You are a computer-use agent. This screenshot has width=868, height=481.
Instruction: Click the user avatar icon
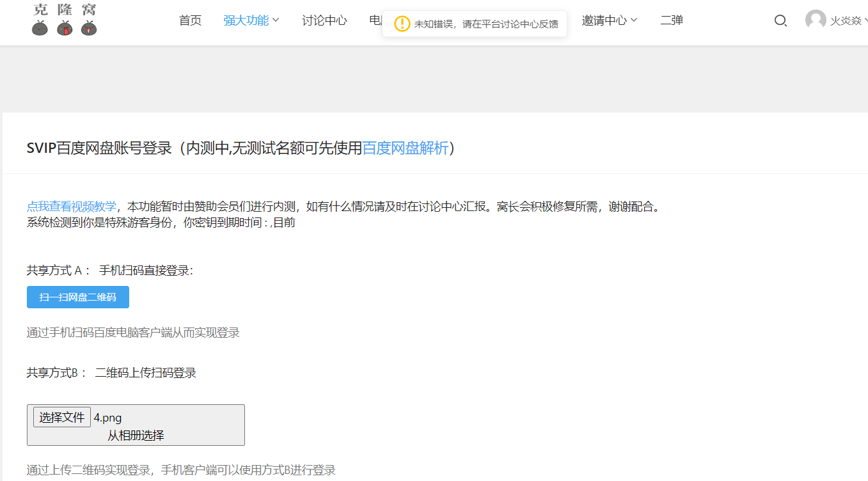pyautogui.click(x=816, y=20)
